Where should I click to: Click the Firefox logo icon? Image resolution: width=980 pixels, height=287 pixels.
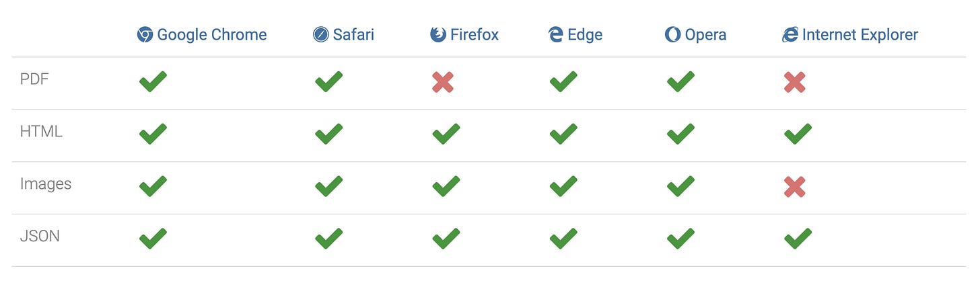pyautogui.click(x=438, y=35)
